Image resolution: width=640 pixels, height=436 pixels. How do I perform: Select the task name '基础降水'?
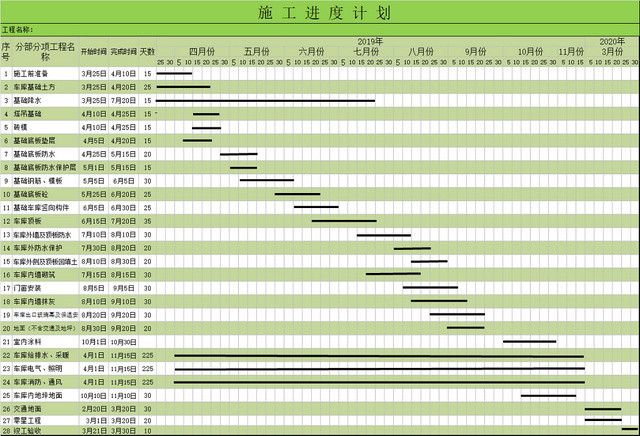27,100
